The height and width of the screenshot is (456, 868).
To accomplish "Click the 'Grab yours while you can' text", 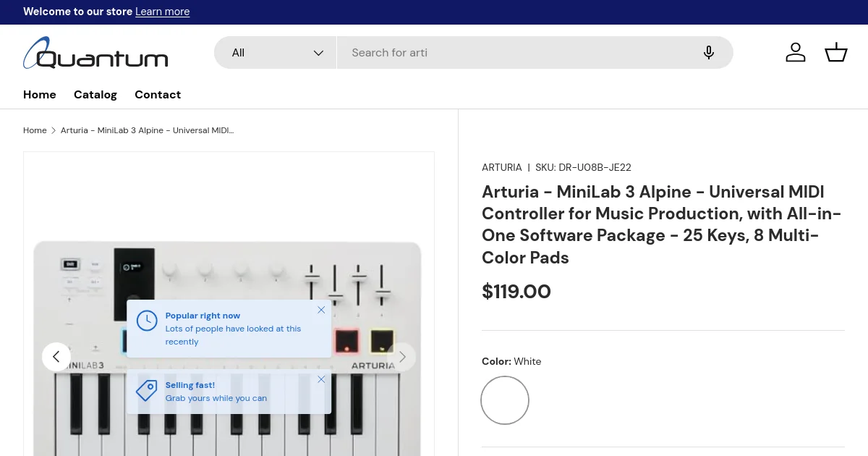I will click(216, 398).
